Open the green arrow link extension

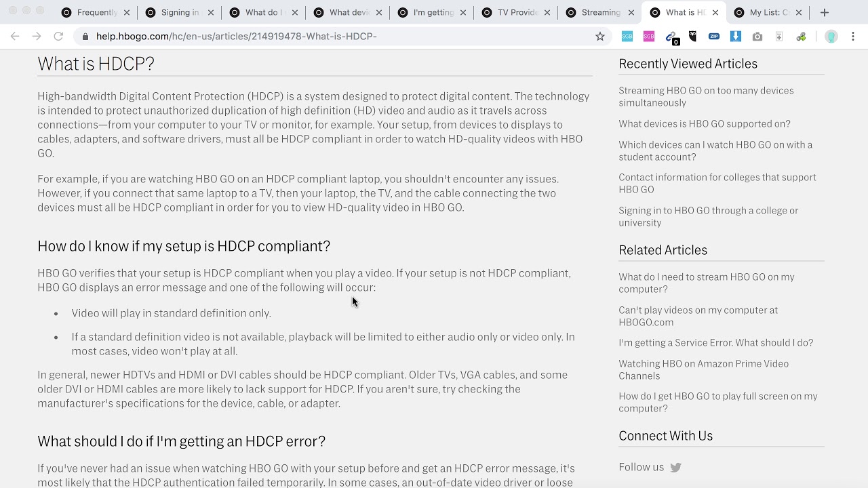coord(801,37)
